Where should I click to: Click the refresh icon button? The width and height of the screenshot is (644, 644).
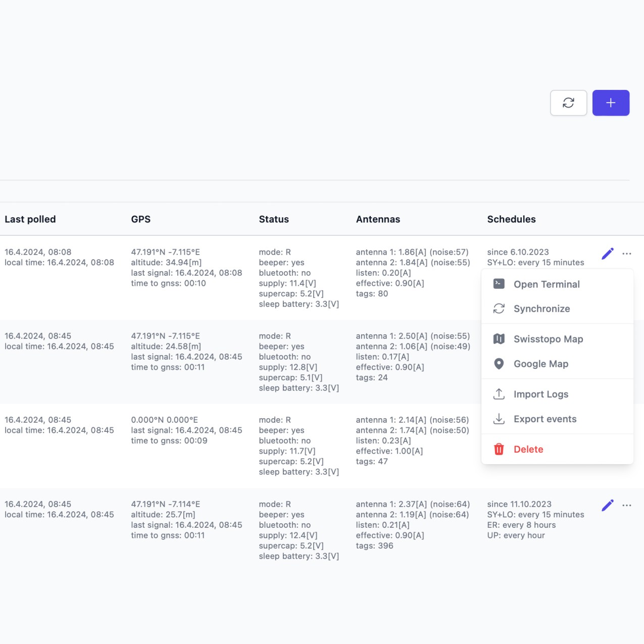coord(568,103)
